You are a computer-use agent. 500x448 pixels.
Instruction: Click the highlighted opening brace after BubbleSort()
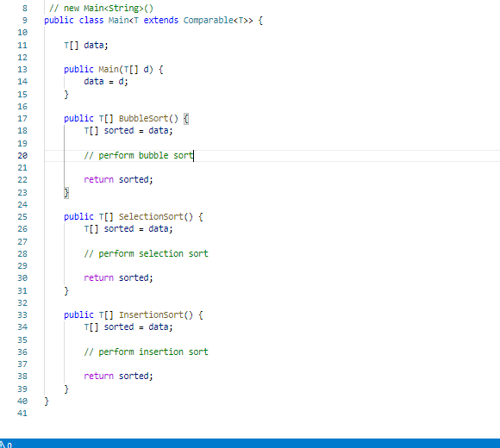click(186, 119)
